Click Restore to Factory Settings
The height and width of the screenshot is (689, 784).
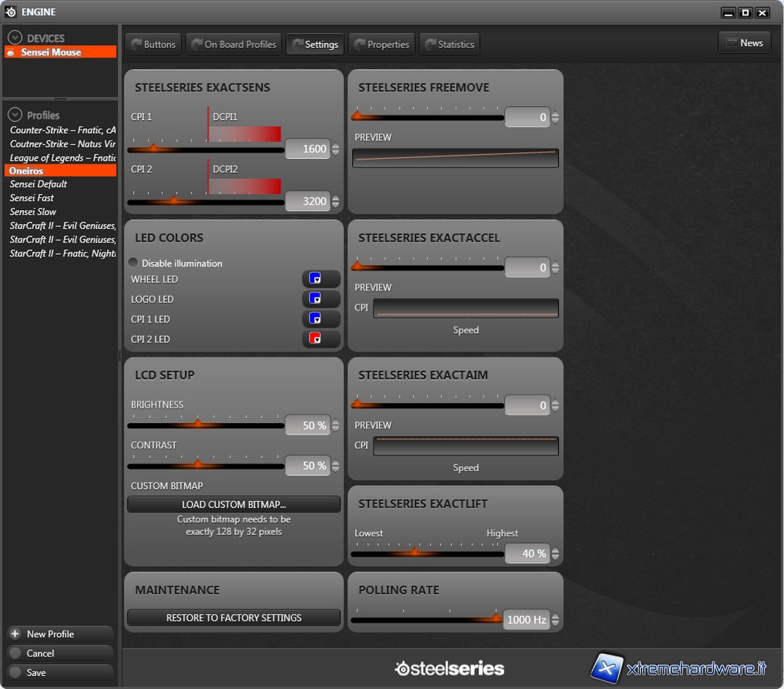point(234,618)
